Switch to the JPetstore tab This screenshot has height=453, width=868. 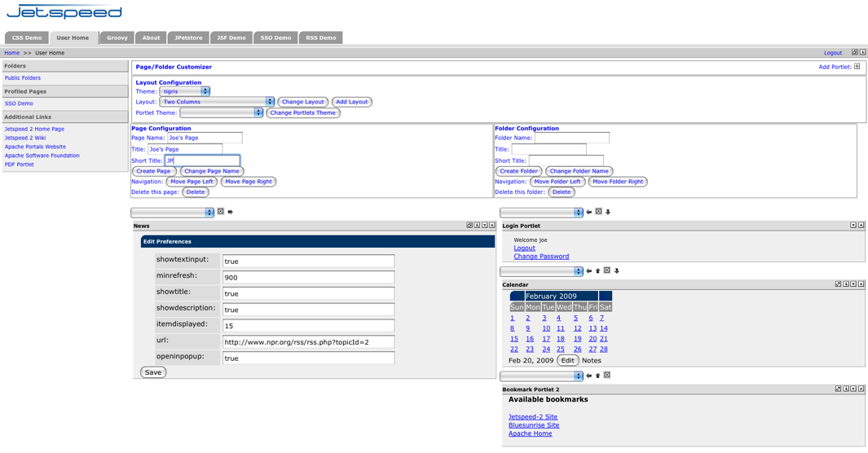point(188,37)
